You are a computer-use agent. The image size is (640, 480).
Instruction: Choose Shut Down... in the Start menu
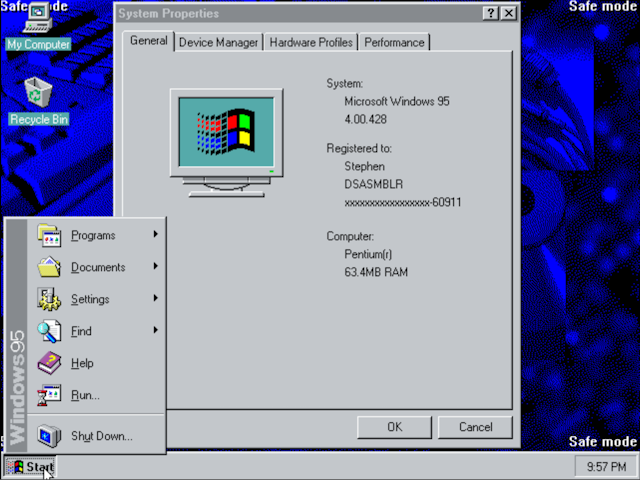[96, 436]
